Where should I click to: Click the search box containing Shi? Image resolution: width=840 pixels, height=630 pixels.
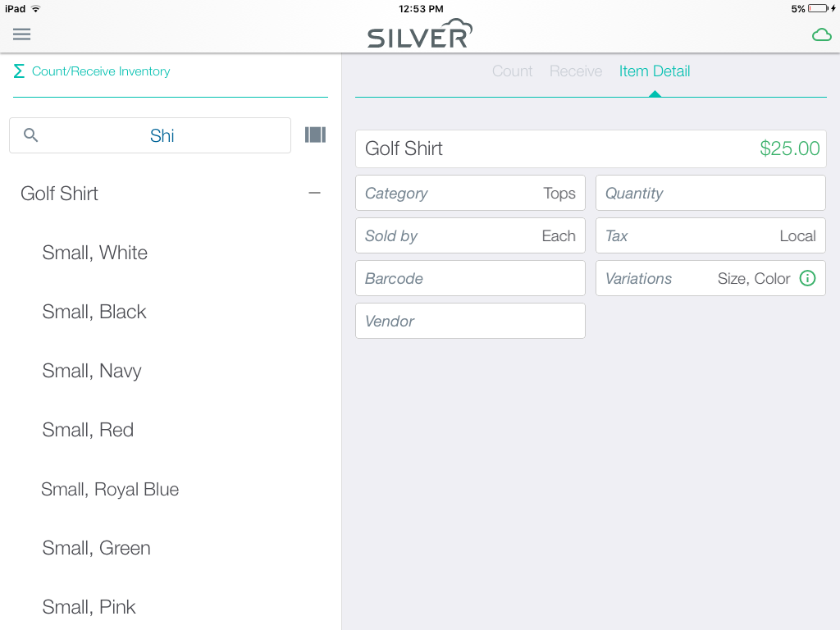(150, 135)
